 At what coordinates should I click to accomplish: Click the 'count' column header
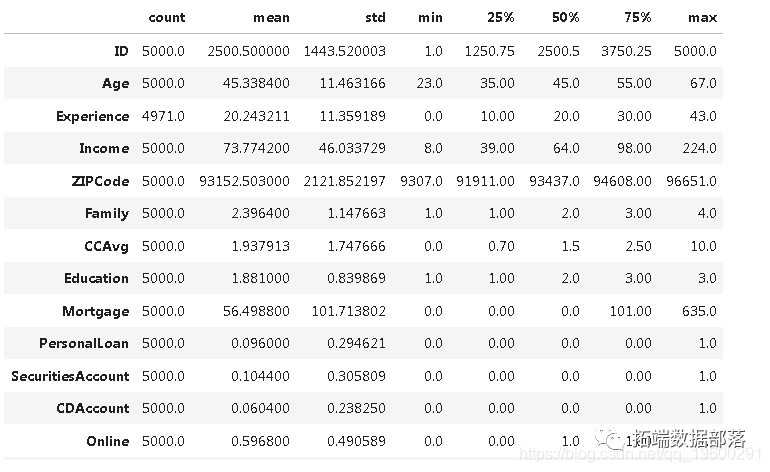click(x=166, y=18)
